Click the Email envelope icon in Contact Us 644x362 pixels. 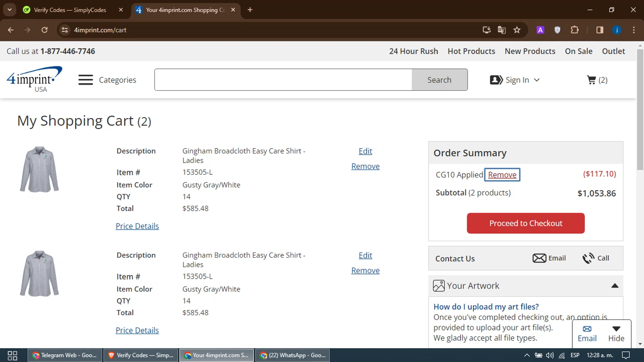click(539, 258)
